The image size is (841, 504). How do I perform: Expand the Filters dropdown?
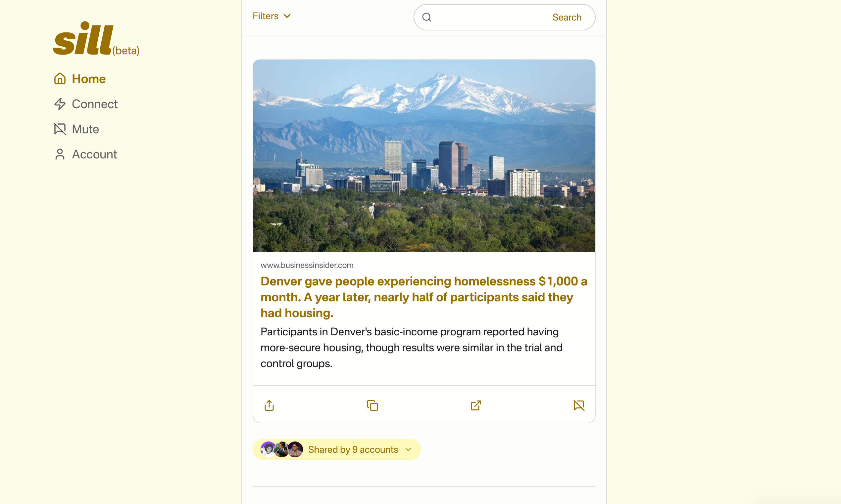tap(272, 16)
